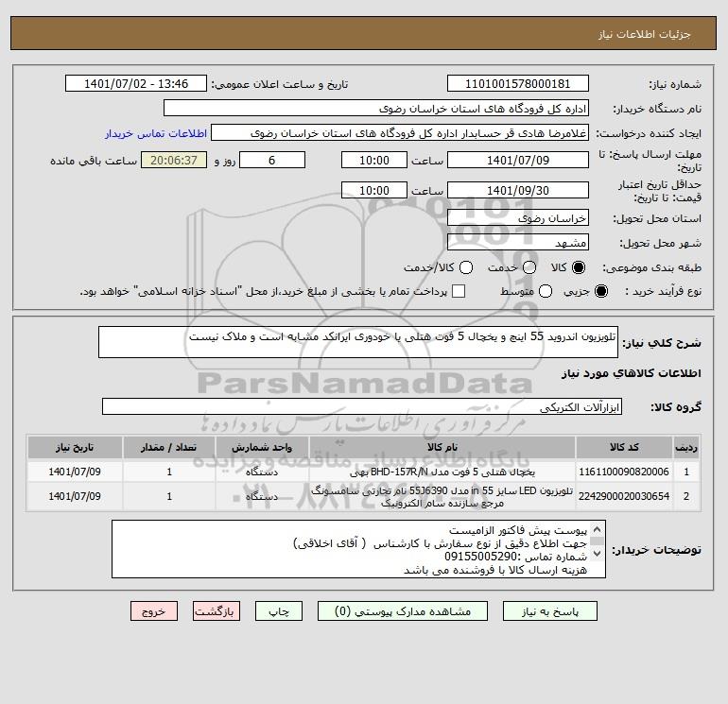This screenshot has height=704, width=728.
Task: Click the تعداد / مقدار column header
Action: (x=169, y=447)
